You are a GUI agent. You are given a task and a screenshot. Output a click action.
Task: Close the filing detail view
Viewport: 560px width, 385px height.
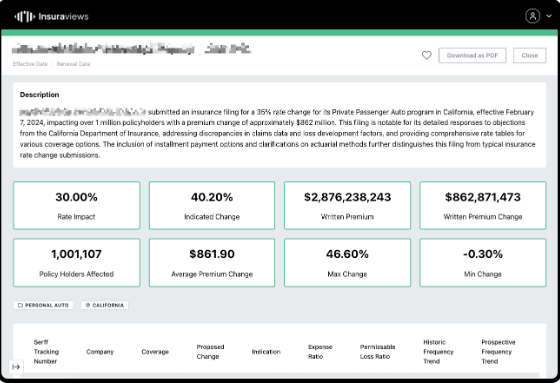point(529,55)
